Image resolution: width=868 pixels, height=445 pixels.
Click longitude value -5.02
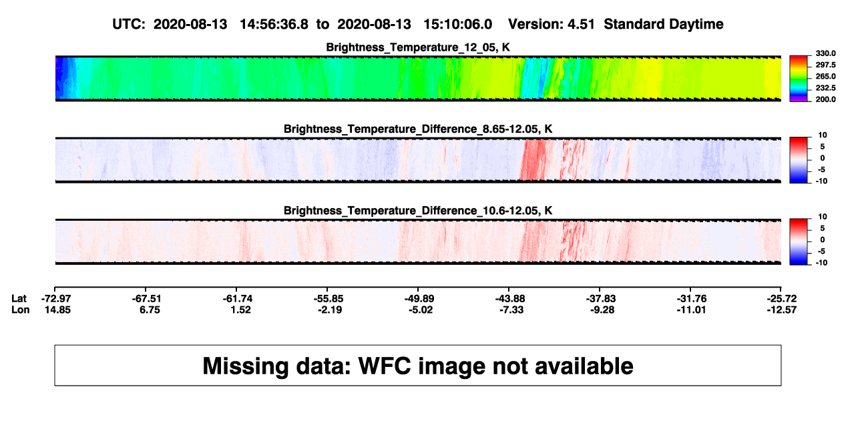tap(421, 310)
